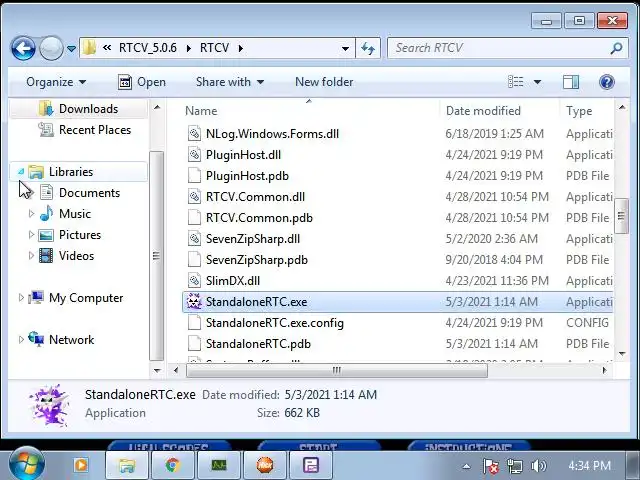The height and width of the screenshot is (480, 640).
Task: Click the Explorer taskbar button
Action: [x=127, y=465]
